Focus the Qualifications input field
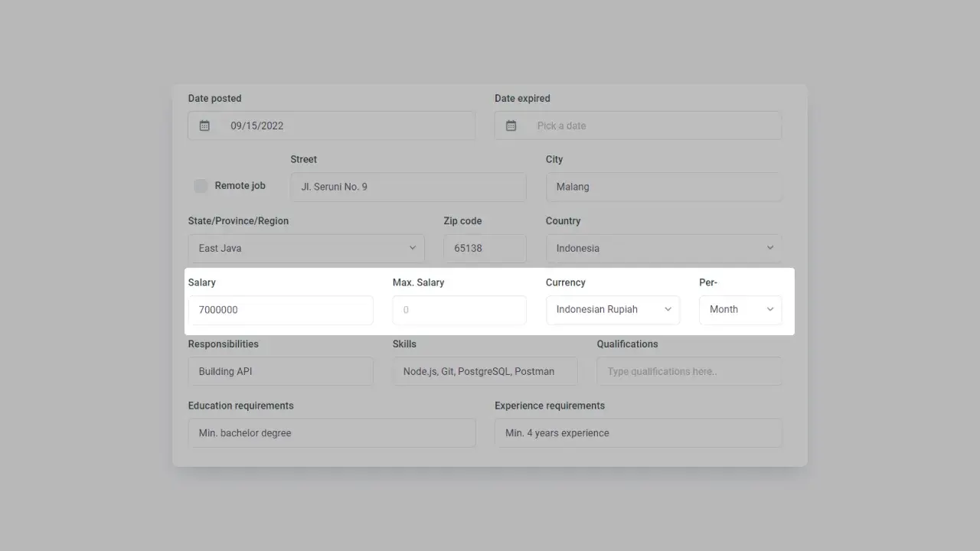The image size is (980, 551). click(689, 371)
